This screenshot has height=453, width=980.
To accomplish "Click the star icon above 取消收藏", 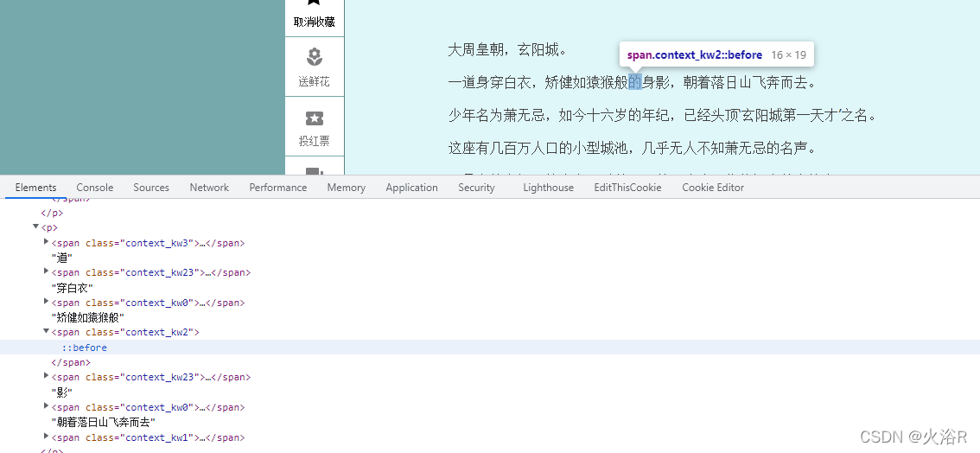I will (315, 3).
